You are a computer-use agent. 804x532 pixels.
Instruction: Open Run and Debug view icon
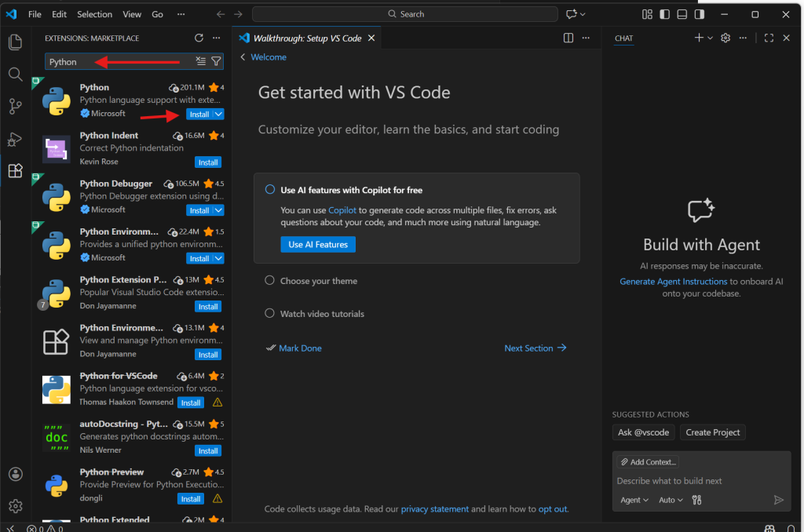(x=15, y=139)
